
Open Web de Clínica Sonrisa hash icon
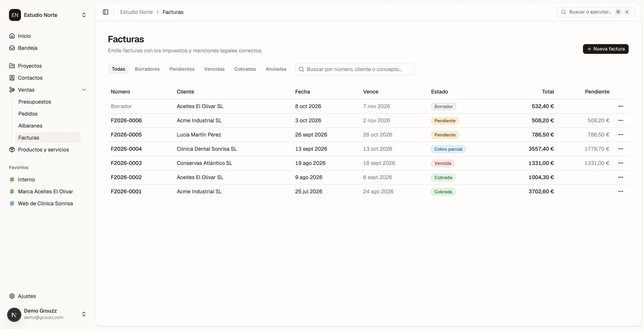coord(12,203)
